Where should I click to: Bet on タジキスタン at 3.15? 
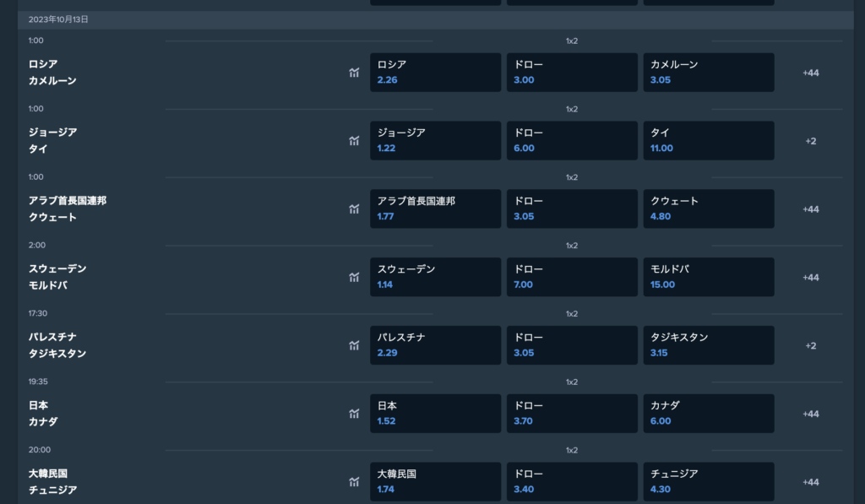coord(709,345)
